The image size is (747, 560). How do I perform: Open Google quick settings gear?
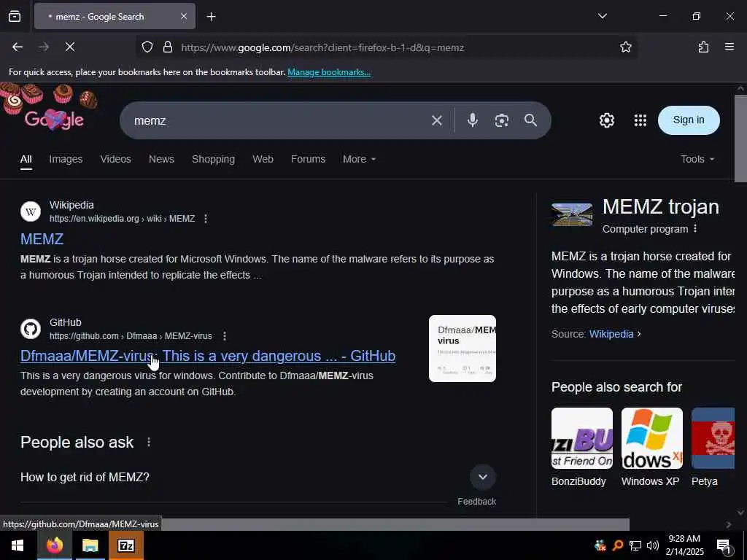point(607,120)
